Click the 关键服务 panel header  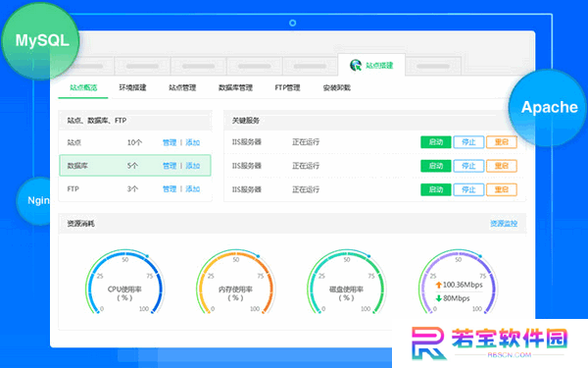click(374, 120)
